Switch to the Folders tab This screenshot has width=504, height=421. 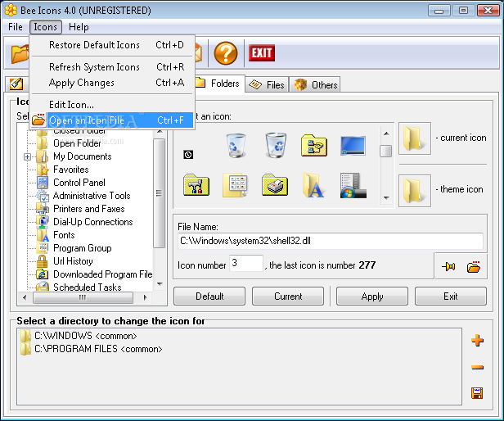pos(219,84)
